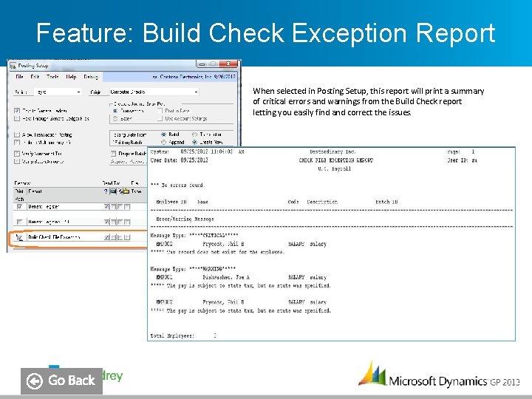Uncheck Post to General Ledger

[17, 111]
